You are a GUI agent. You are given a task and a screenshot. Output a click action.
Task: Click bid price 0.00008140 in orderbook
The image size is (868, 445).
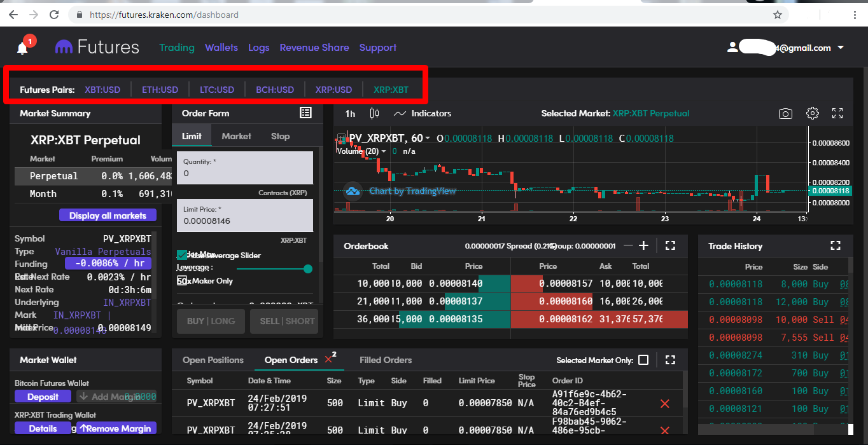pos(456,284)
